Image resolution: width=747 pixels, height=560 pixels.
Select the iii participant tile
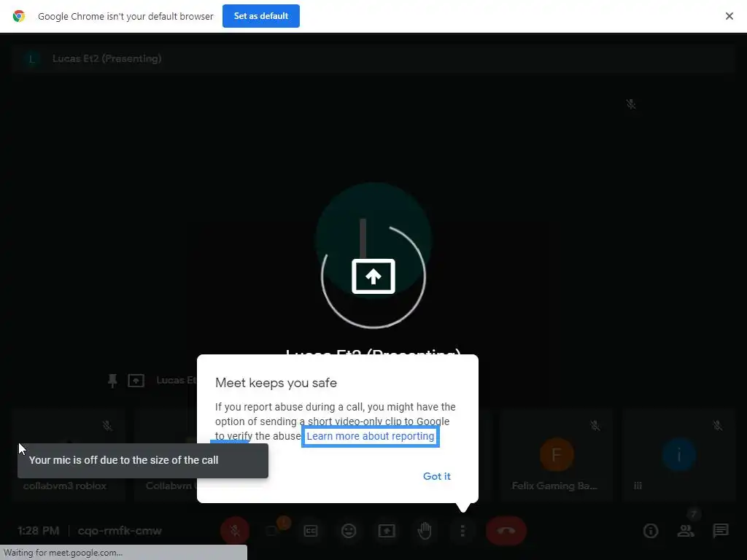(679, 454)
